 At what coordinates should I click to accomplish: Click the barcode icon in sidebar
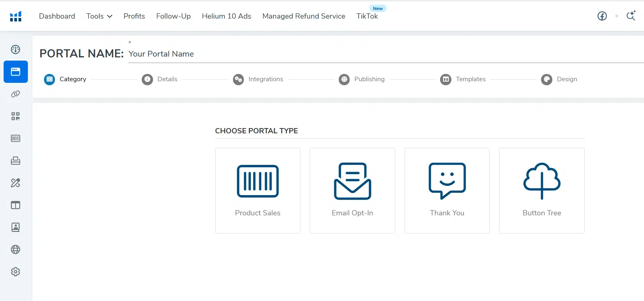[x=16, y=139]
